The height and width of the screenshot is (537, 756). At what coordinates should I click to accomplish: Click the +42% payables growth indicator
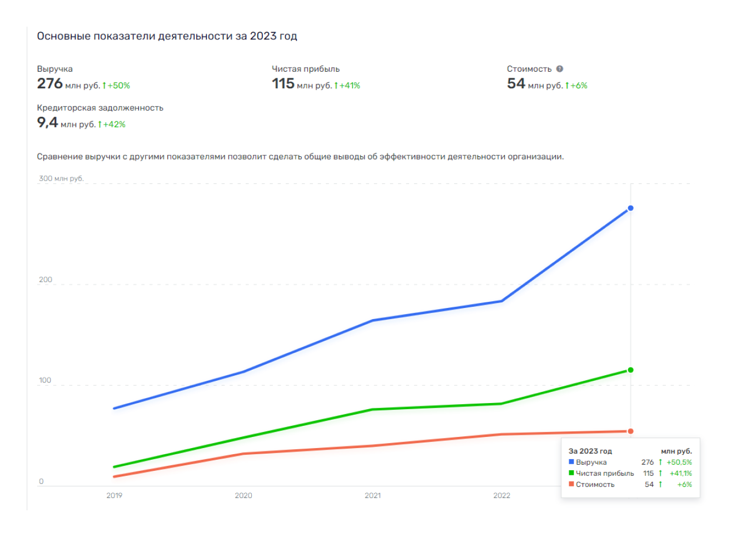point(112,125)
